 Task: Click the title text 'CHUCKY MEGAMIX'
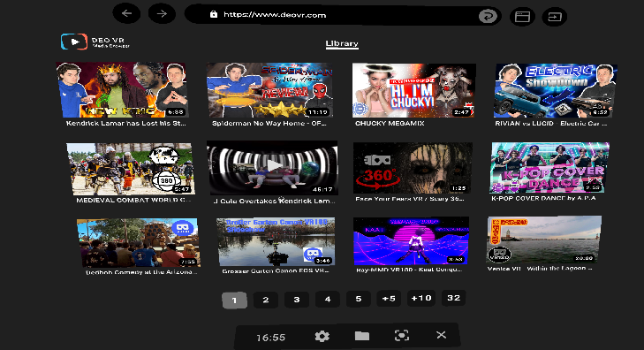tap(390, 123)
